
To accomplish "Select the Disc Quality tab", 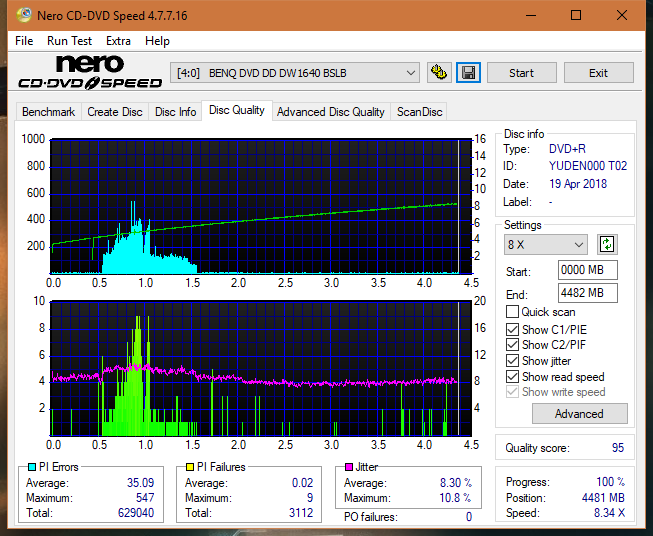I will pos(237,110).
